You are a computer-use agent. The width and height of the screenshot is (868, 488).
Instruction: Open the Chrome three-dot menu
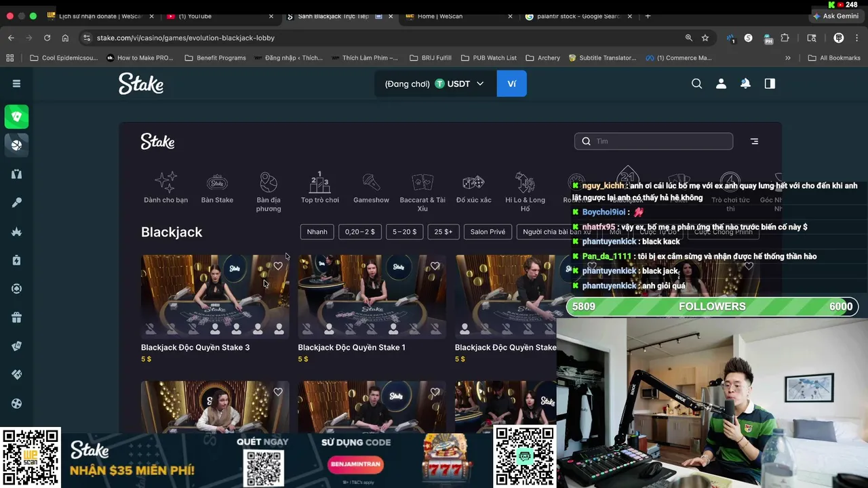(858, 38)
